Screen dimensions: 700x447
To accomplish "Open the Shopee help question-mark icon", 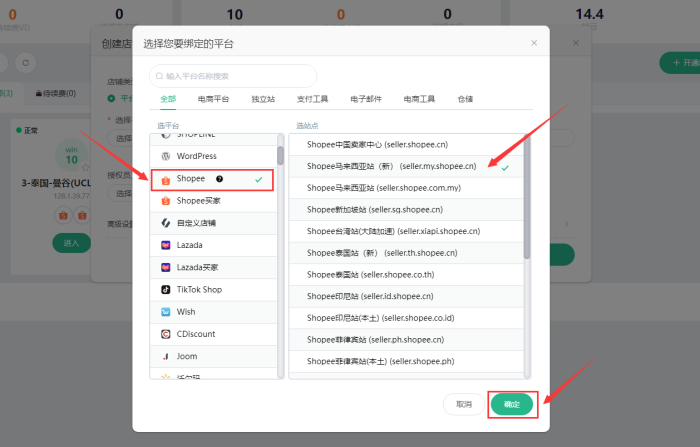I will [219, 179].
